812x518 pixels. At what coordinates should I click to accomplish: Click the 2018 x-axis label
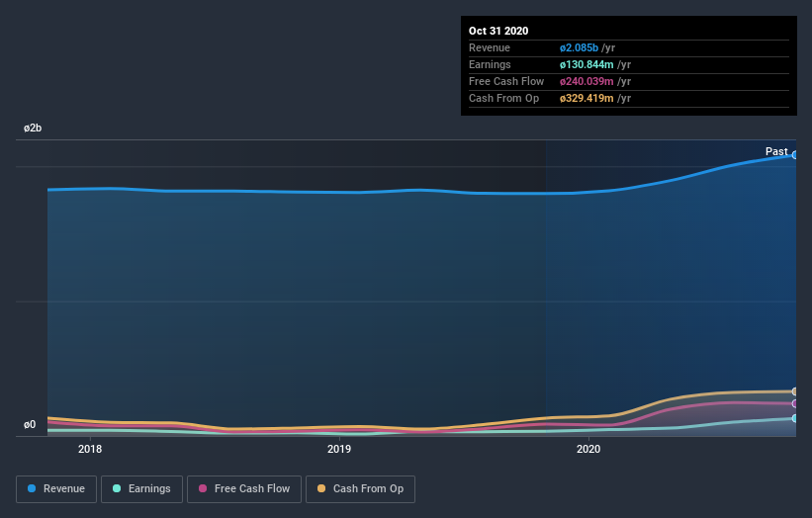[90, 449]
